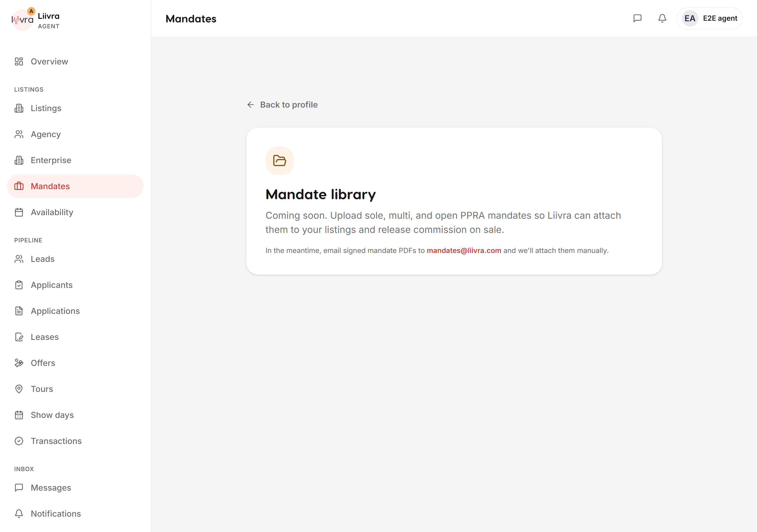Open Availability in the sidebar
The height and width of the screenshot is (532, 757).
click(x=75, y=212)
